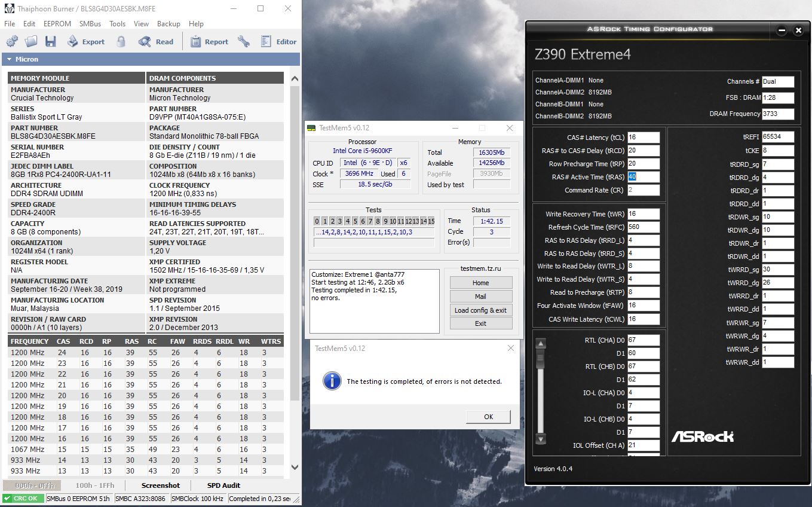
Task: Click the Load config & exit button
Action: (480, 310)
